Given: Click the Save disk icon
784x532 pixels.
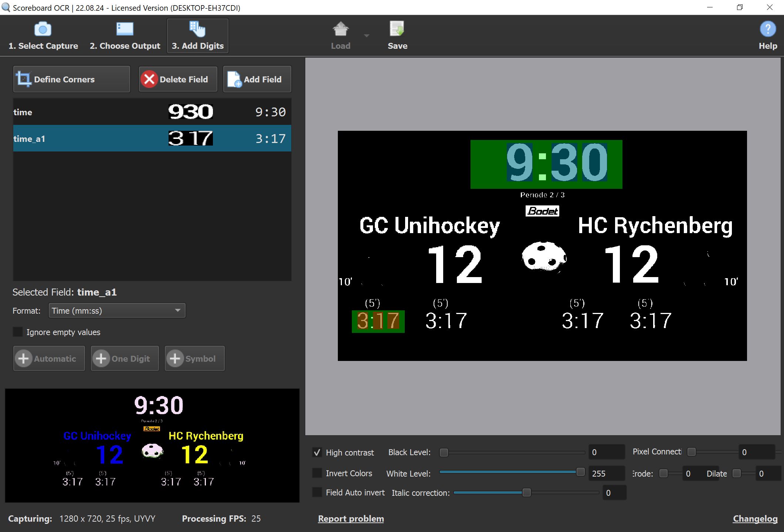Looking at the screenshot, I should (397, 29).
